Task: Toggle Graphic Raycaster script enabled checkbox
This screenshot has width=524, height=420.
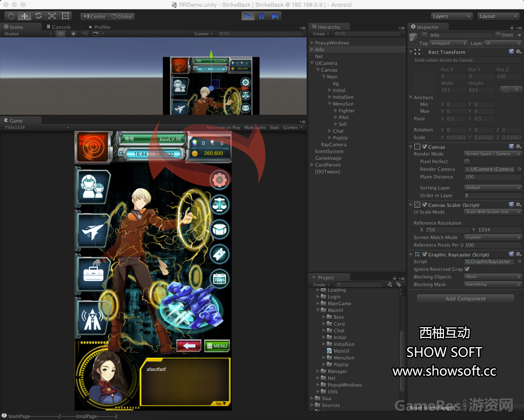Action: [x=424, y=254]
